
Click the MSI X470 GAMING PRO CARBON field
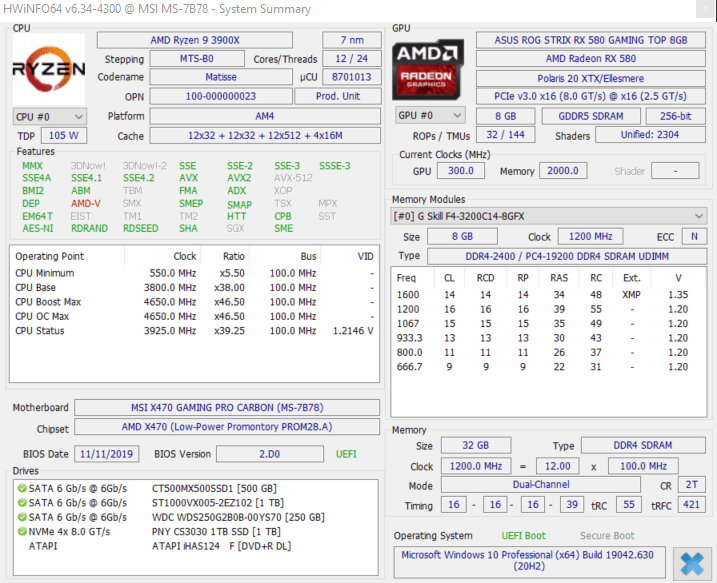[227, 407]
